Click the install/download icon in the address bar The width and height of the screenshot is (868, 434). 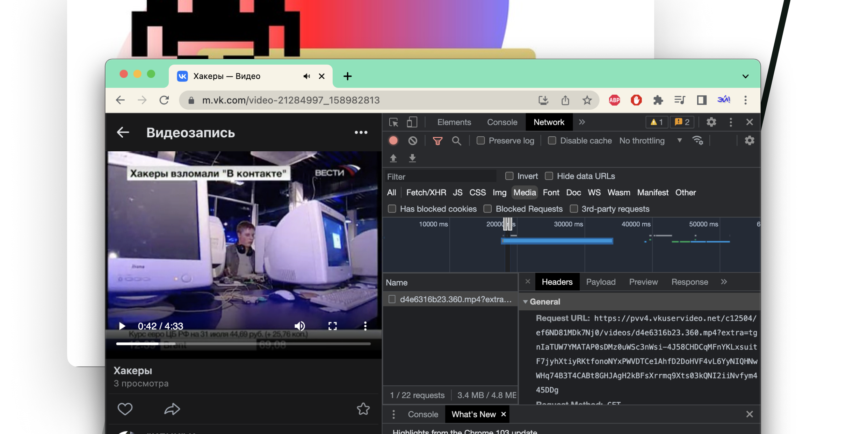pyautogui.click(x=543, y=100)
